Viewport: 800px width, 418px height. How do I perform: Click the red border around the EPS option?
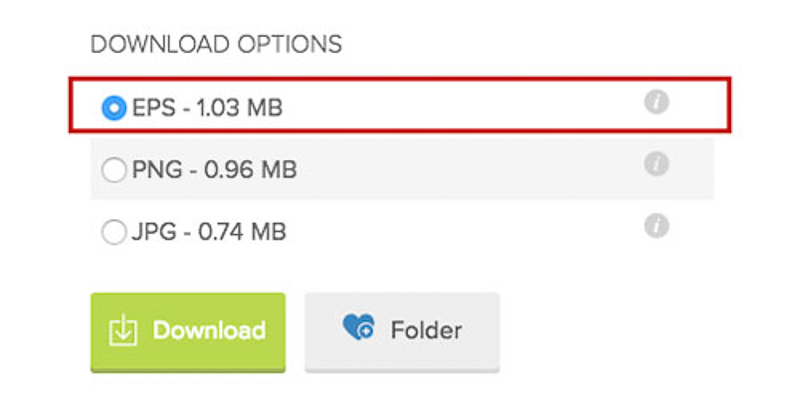click(x=400, y=79)
